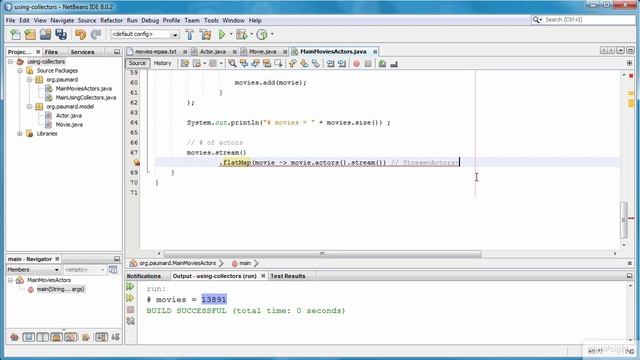Screen dimensions: 640x360
Task: Open the Debug Project dropdown arrow
Action: 251,35
